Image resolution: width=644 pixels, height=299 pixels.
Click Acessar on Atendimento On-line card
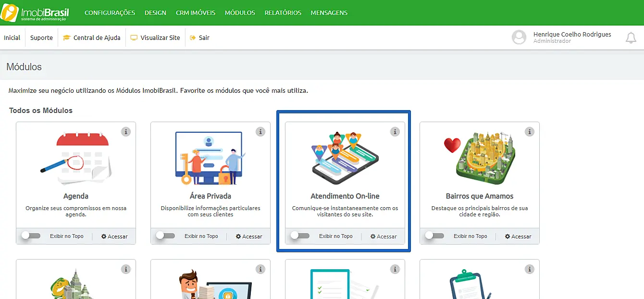384,237
